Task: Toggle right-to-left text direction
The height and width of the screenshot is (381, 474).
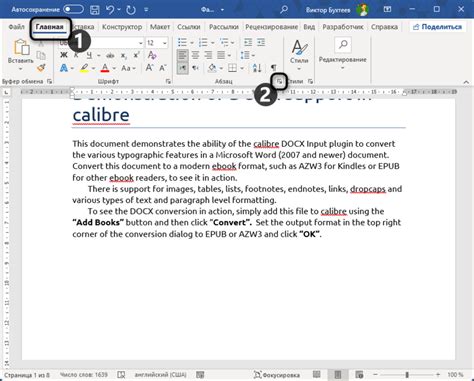Action: click(x=196, y=68)
